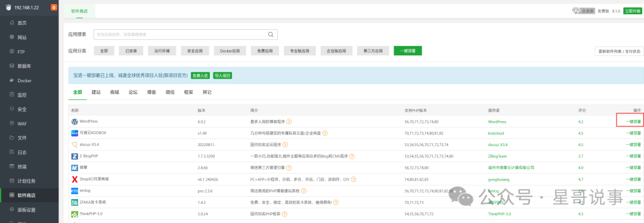Click the WordPress logo icon

[75, 122]
